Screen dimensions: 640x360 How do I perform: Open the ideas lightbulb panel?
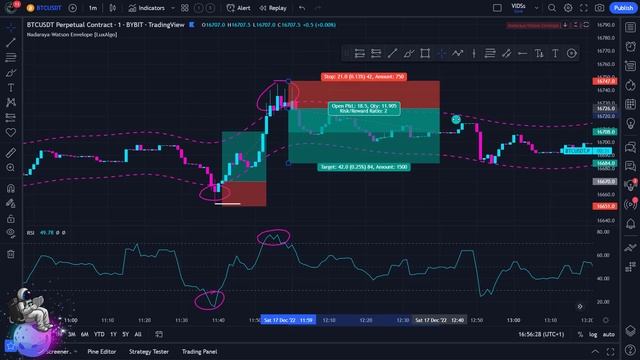630,124
